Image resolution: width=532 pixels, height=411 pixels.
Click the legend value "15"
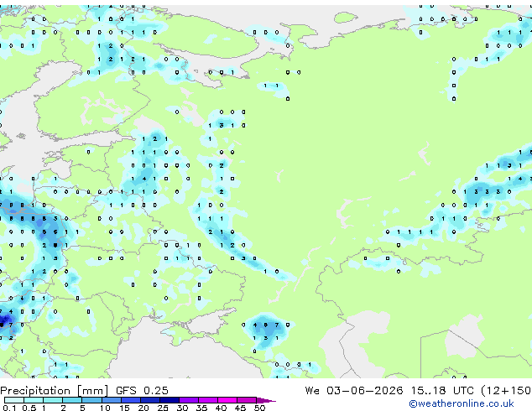[124, 408]
